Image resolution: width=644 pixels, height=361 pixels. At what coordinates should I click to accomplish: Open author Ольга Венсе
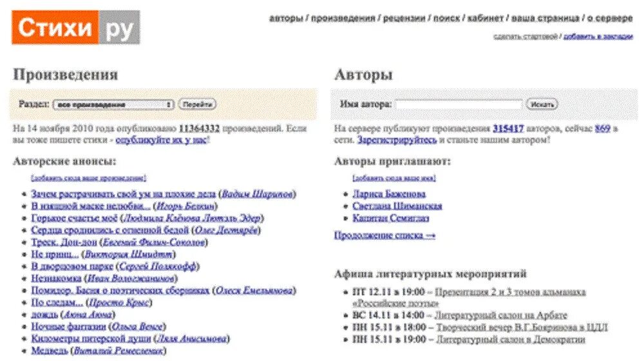click(x=137, y=327)
